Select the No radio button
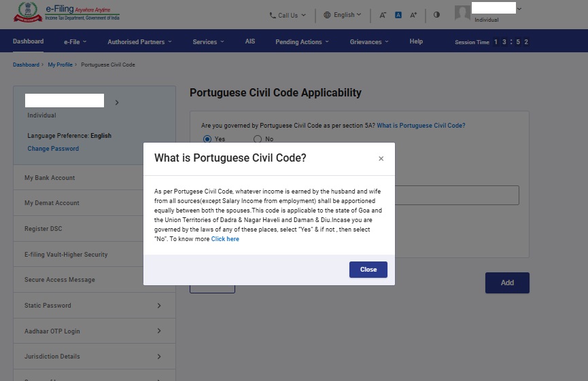Viewport: 588px width, 381px height. tap(257, 139)
